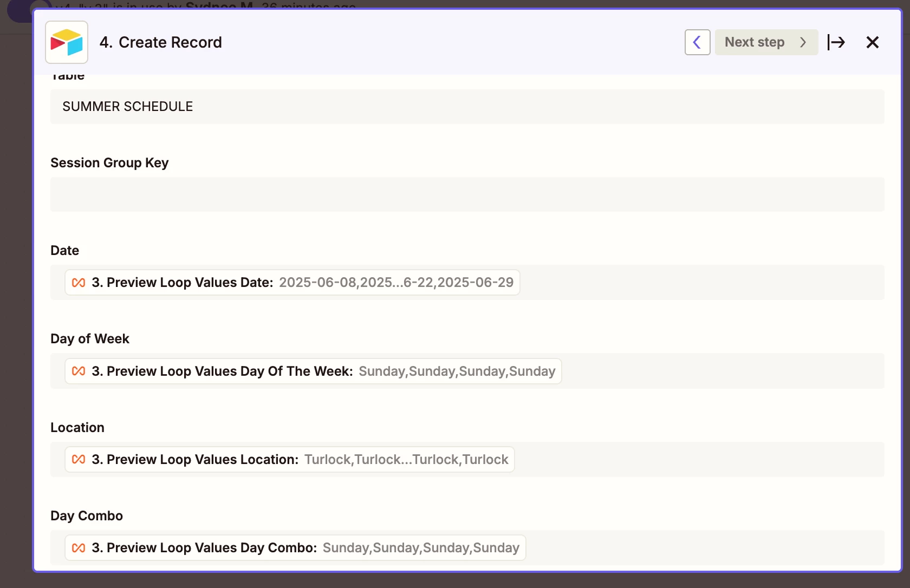Viewport: 910px width, 588px height.
Task: Click the '4. Create Record' step title
Action: pyautogui.click(x=161, y=42)
